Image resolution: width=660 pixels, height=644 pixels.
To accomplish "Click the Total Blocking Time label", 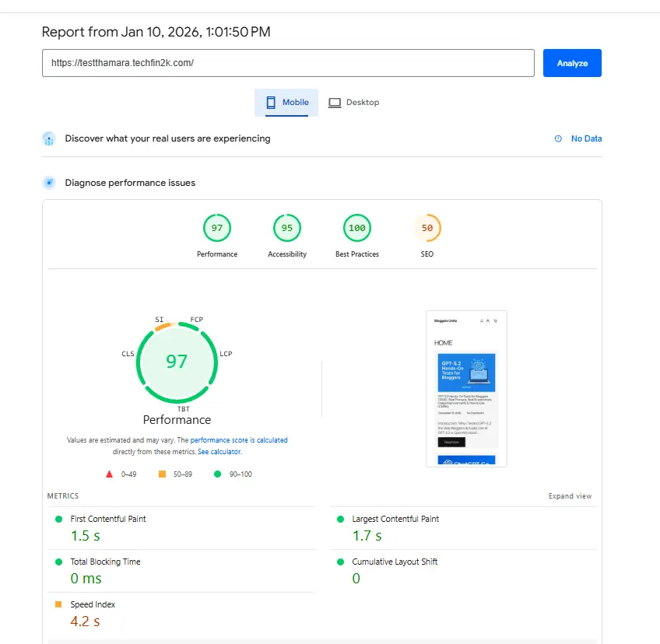I will tap(105, 562).
